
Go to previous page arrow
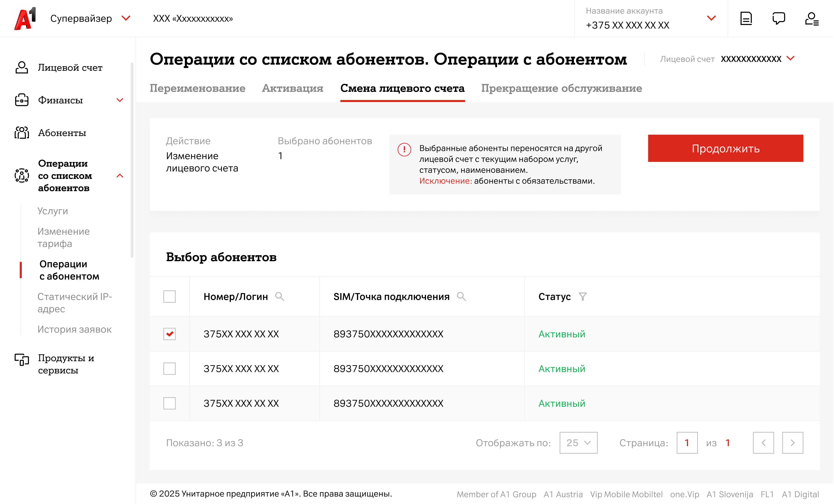(x=763, y=443)
